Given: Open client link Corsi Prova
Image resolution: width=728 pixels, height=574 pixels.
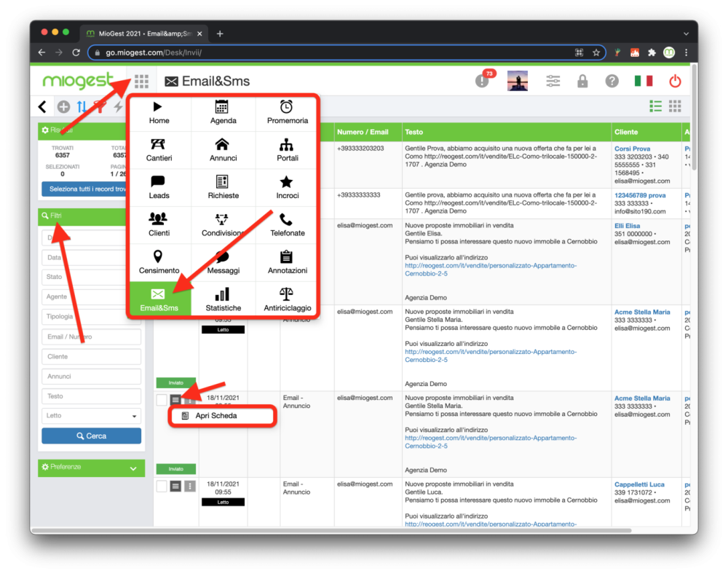Looking at the screenshot, I should click(632, 149).
